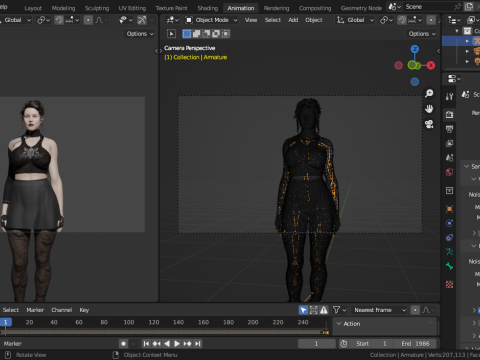Toggle only show selected arrow in dope sheet
The image size is (480, 360).
point(303,310)
